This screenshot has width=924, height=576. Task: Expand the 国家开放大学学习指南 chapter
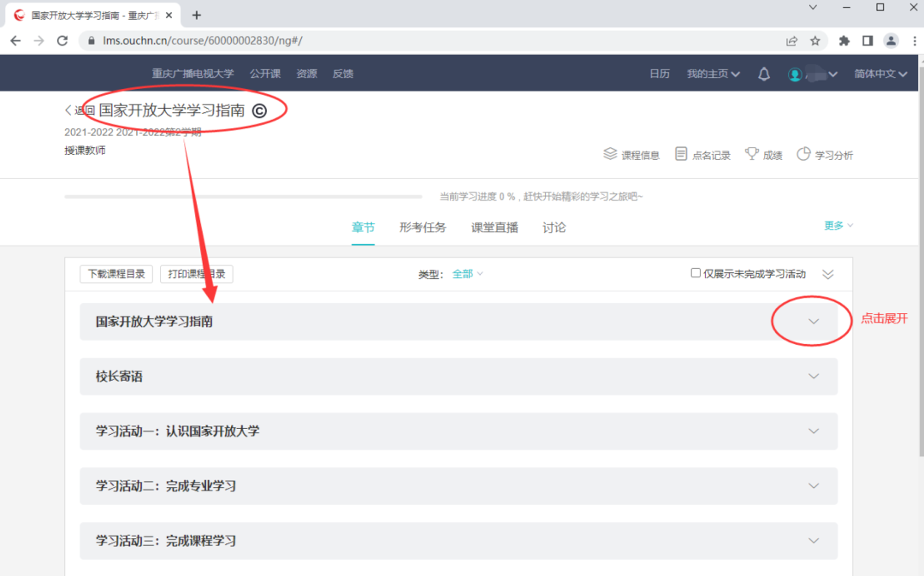coord(814,321)
